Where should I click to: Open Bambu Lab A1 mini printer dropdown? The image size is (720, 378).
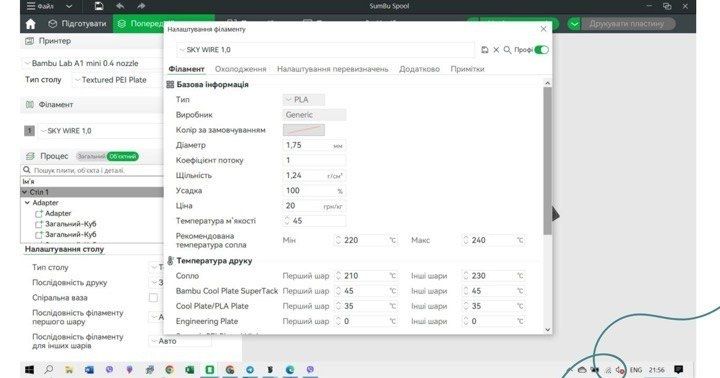pyautogui.click(x=92, y=63)
